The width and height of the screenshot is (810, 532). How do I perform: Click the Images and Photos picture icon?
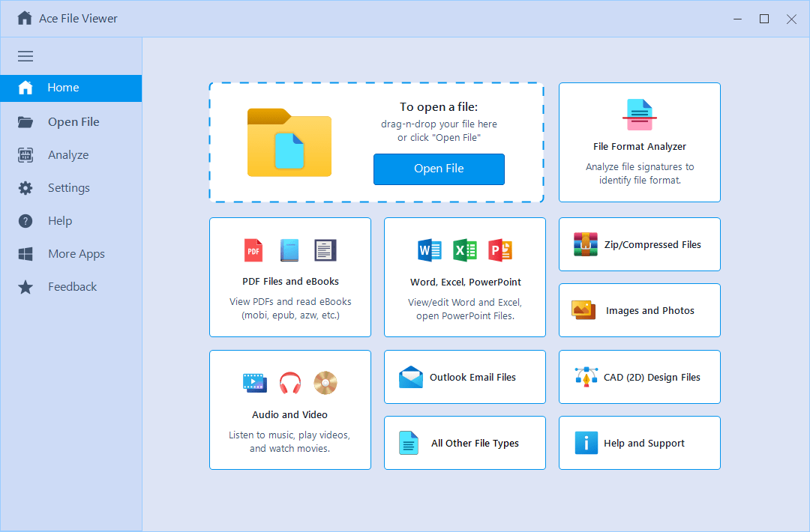[x=583, y=309]
